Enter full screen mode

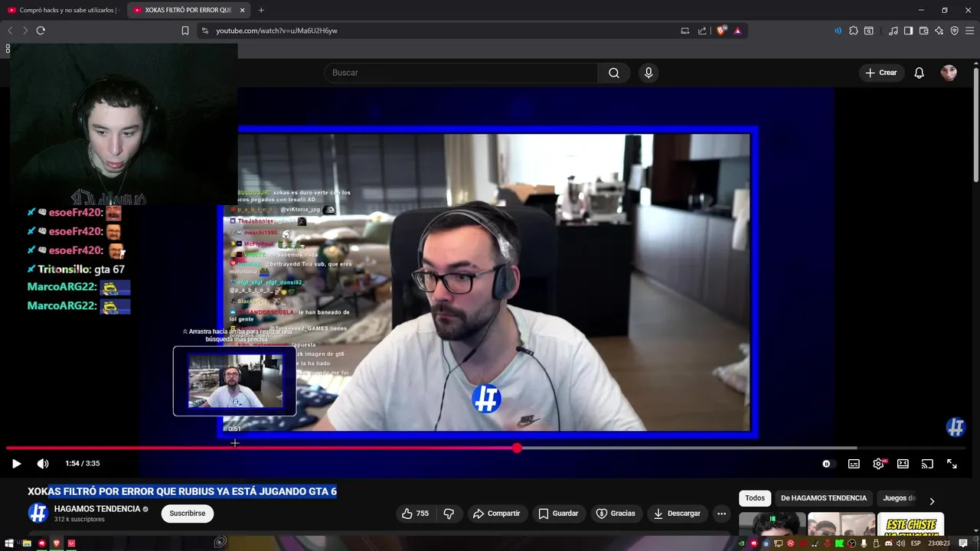[x=952, y=464]
